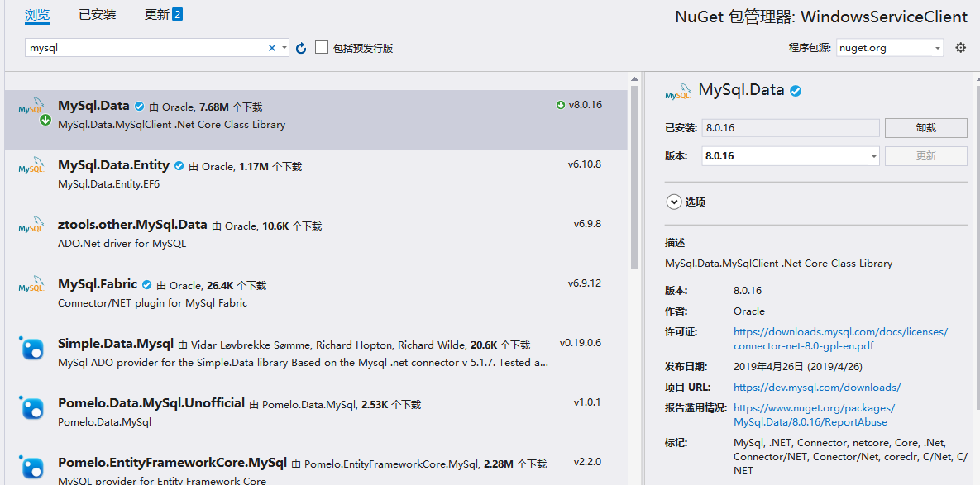Enable the 包括预发行版 checkbox

click(x=321, y=47)
